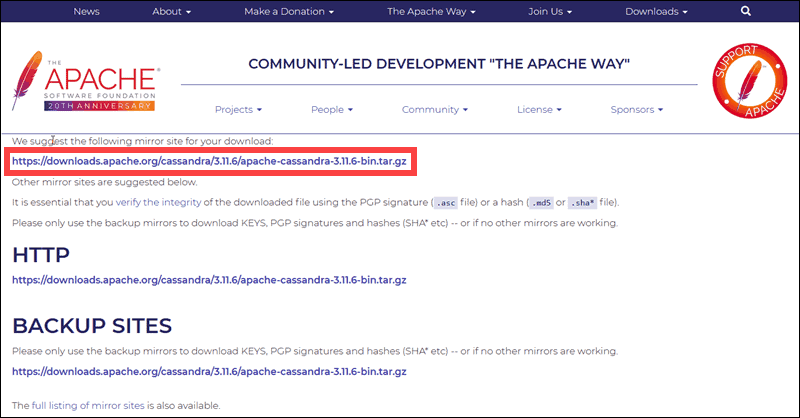Expand the Make a Donation dropdown
800x418 pixels.
(289, 11)
